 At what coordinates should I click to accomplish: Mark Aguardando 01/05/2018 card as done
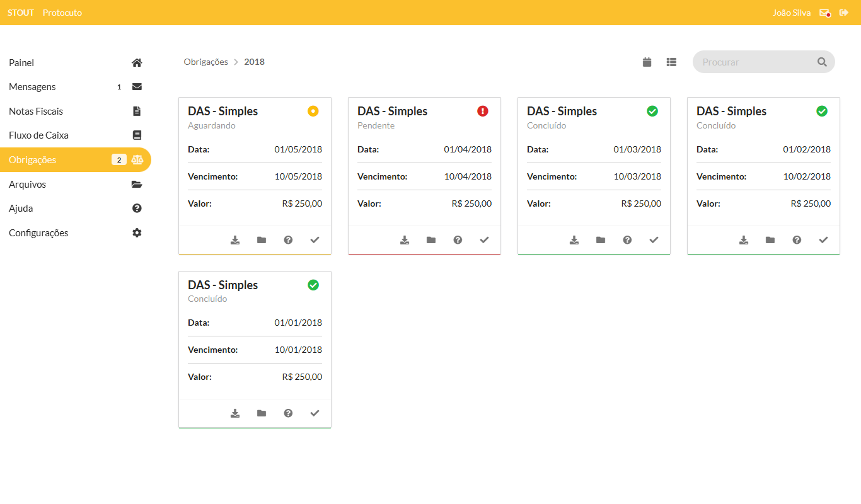click(x=315, y=240)
